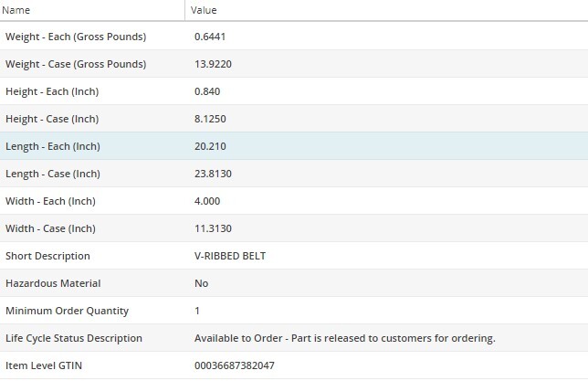Click the Name column header

click(18, 10)
